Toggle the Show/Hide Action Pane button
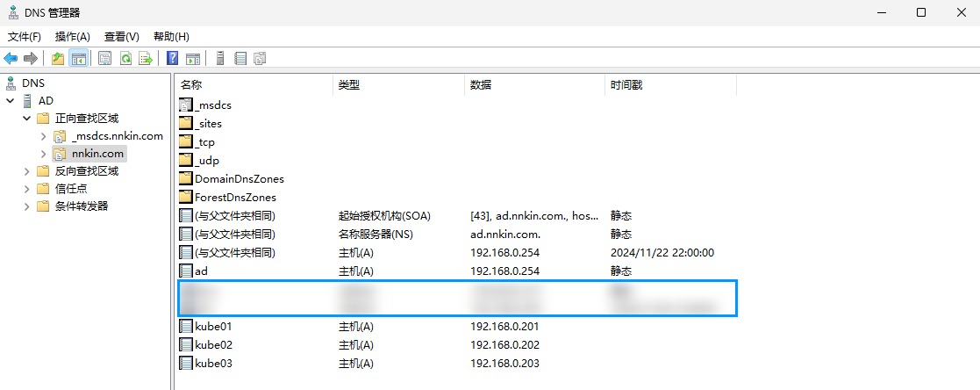 (193, 59)
